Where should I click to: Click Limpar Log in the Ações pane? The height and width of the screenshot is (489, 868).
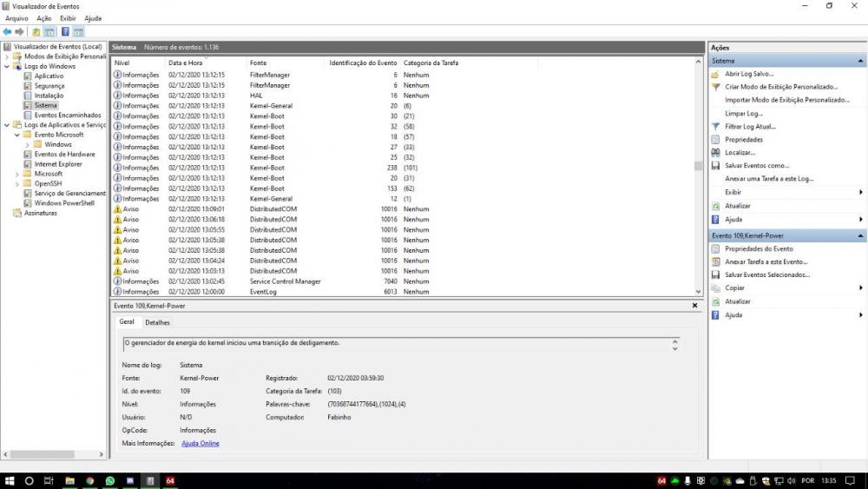743,114
